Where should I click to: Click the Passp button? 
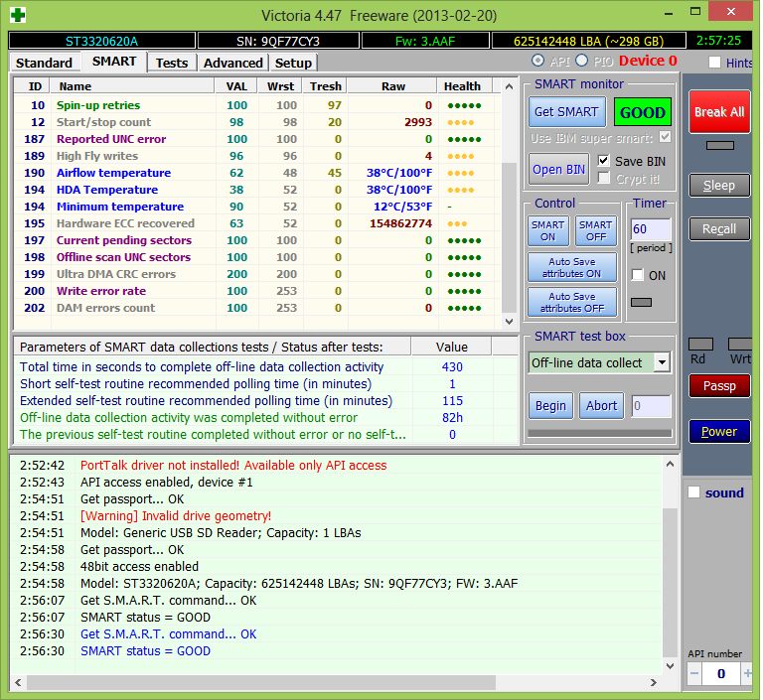point(719,386)
